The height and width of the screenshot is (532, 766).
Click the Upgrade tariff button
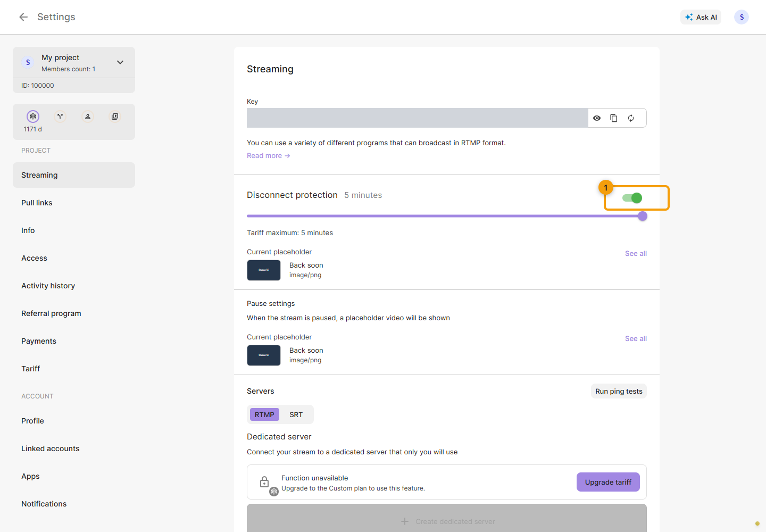pos(608,482)
